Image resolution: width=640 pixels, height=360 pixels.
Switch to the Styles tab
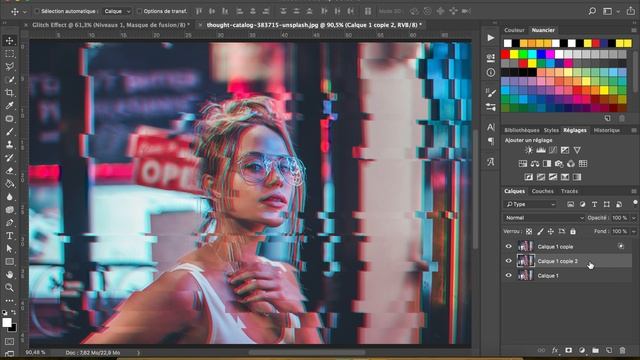(551, 130)
